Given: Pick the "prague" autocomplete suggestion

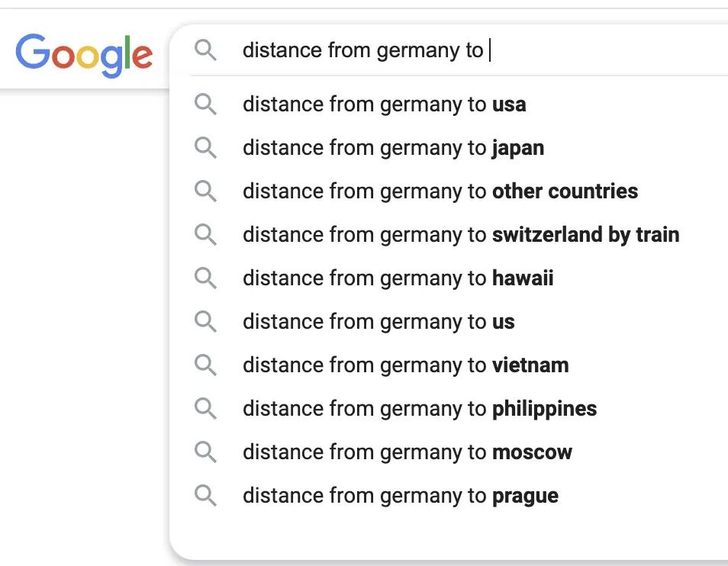Looking at the screenshot, I should (400, 495).
